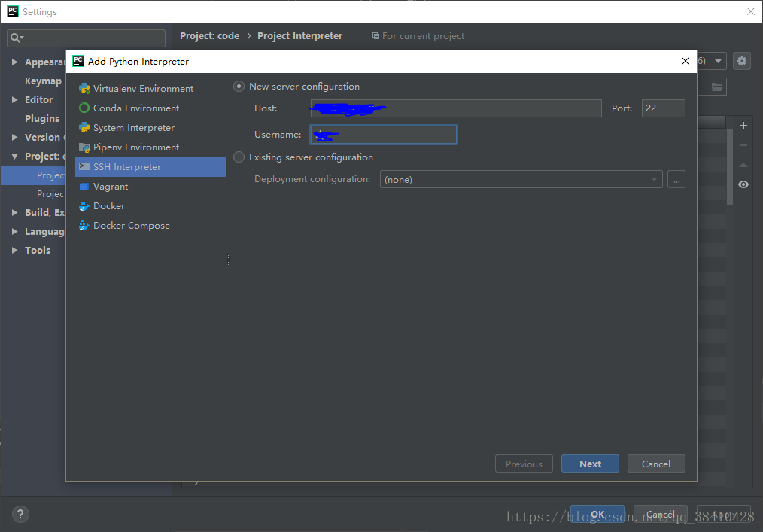763x532 pixels.
Task: Expand the Version Control section
Action: [x=14, y=137]
